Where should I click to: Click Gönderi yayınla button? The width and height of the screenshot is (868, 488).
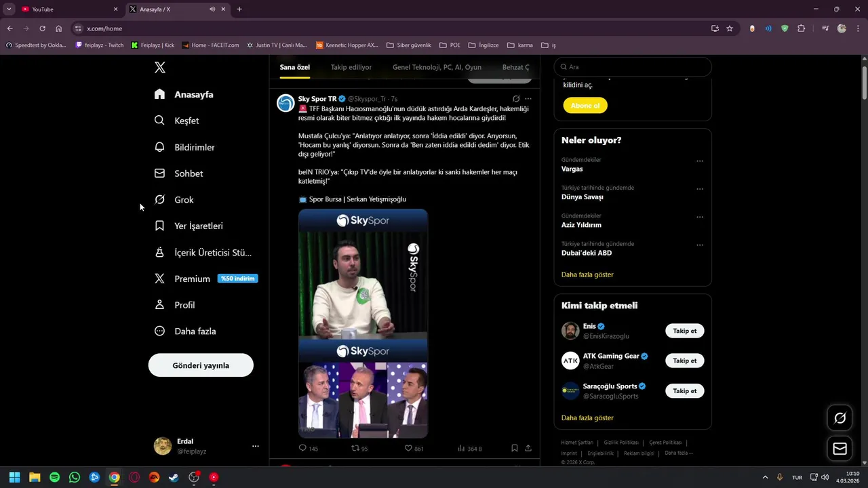pyautogui.click(x=201, y=365)
